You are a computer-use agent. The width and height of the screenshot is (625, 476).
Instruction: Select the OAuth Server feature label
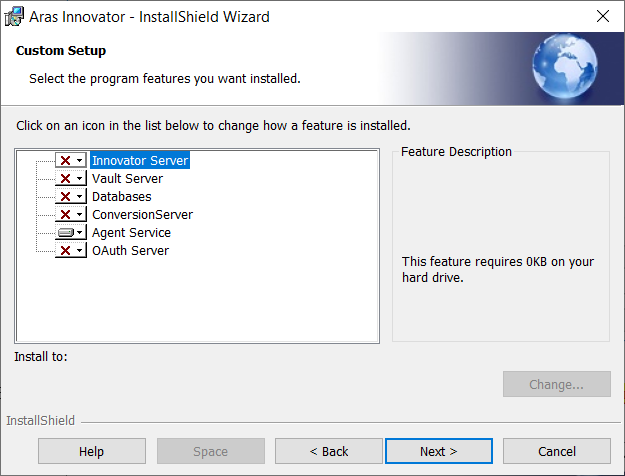[130, 250]
